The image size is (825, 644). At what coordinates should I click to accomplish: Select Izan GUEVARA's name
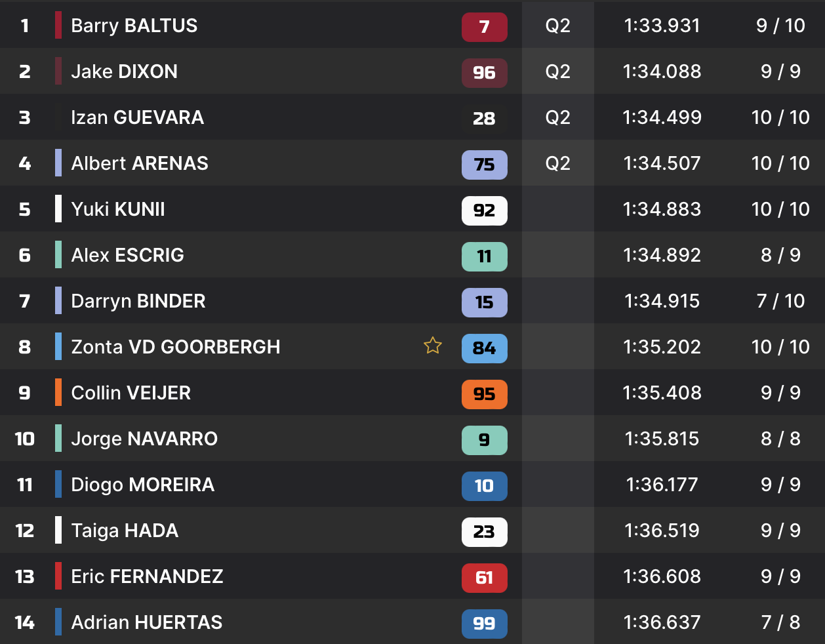pyautogui.click(x=137, y=117)
